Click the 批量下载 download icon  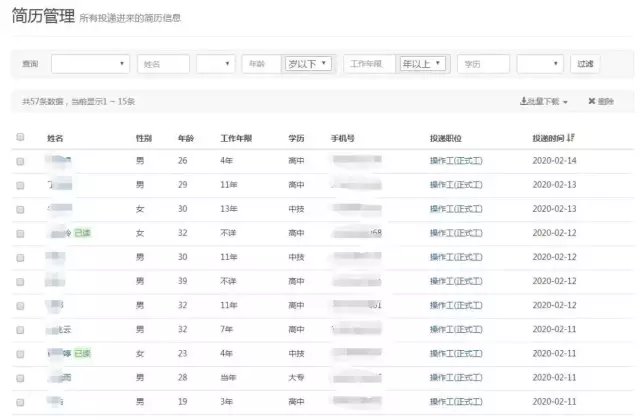pyautogui.click(x=524, y=101)
